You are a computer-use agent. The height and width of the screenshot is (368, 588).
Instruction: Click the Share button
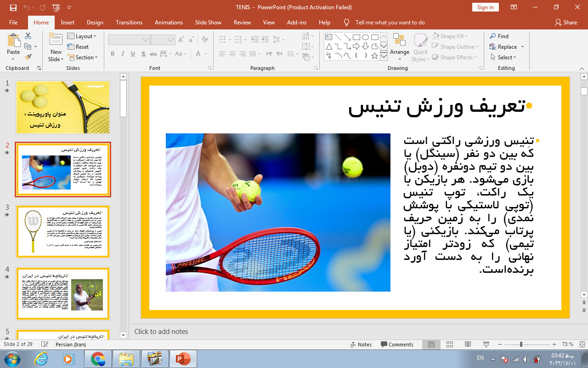coord(565,23)
